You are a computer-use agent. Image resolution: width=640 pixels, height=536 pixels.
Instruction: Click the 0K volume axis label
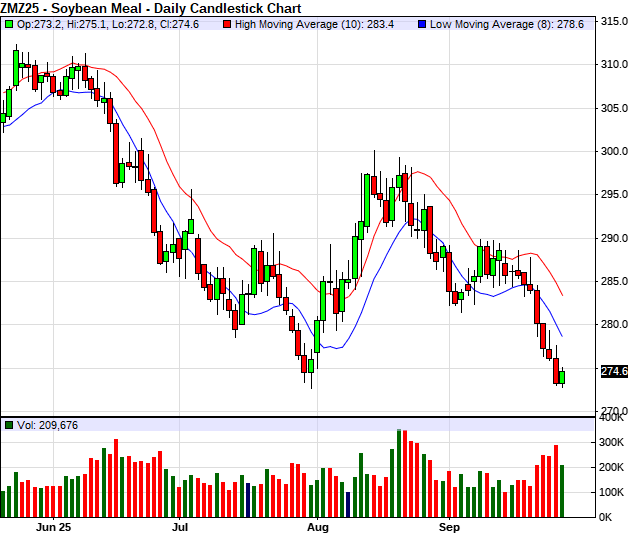609,517
